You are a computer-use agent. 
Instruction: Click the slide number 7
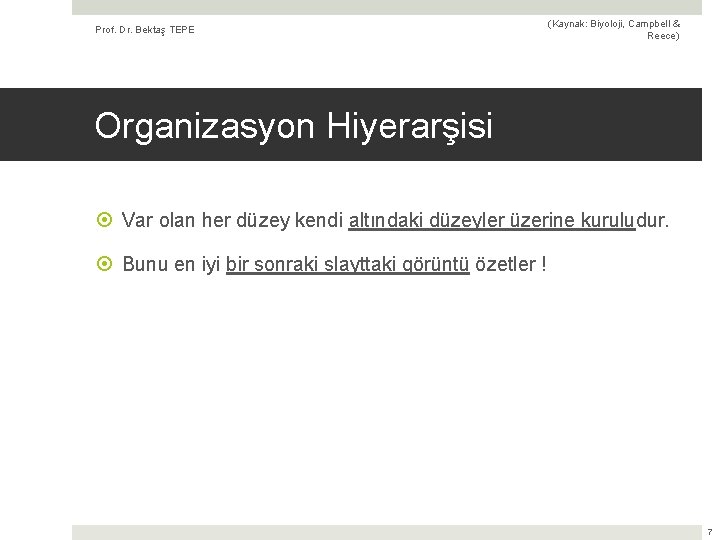[x=710, y=532]
